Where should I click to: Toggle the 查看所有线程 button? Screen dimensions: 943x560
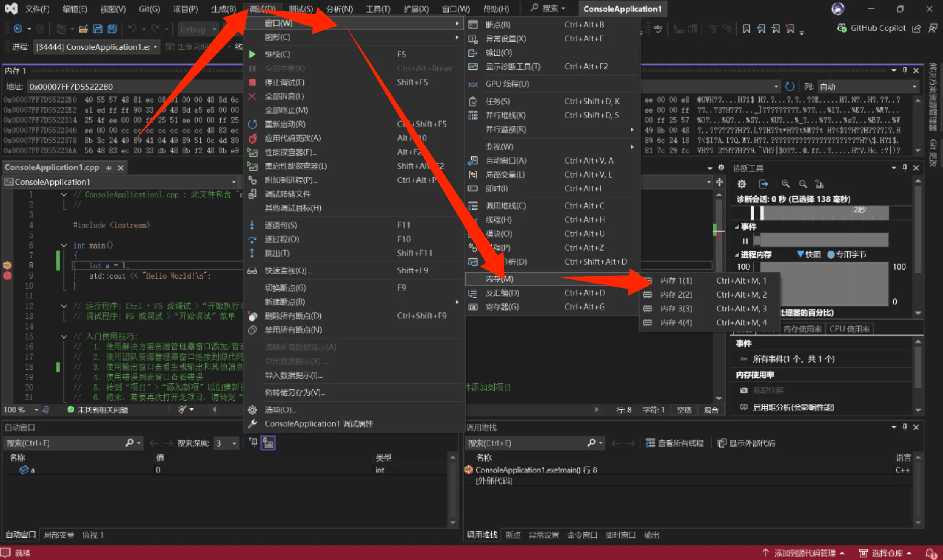click(675, 443)
